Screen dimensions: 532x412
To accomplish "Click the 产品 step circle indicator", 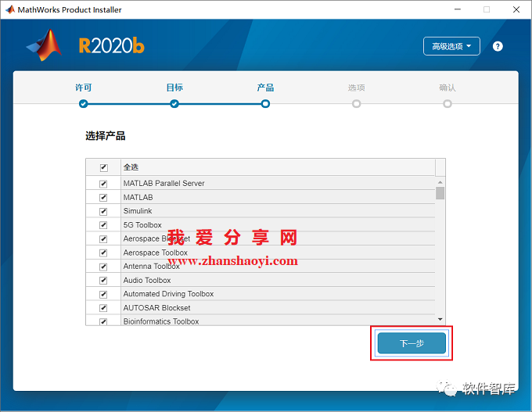I will (x=265, y=103).
